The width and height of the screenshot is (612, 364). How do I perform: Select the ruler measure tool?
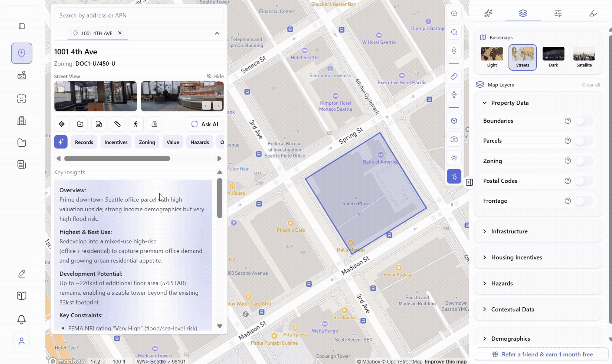[x=454, y=77]
